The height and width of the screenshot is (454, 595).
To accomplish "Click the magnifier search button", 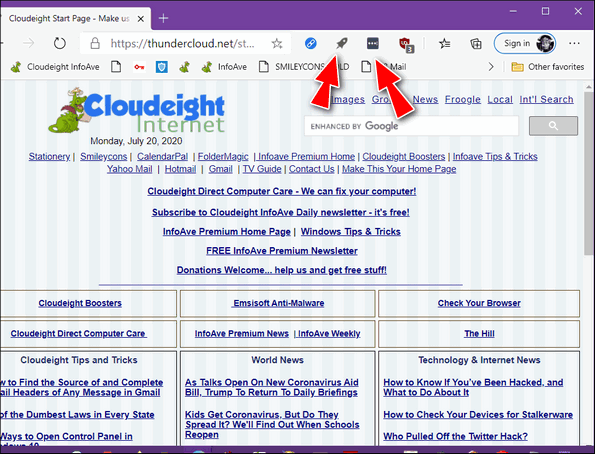I will tap(553, 126).
